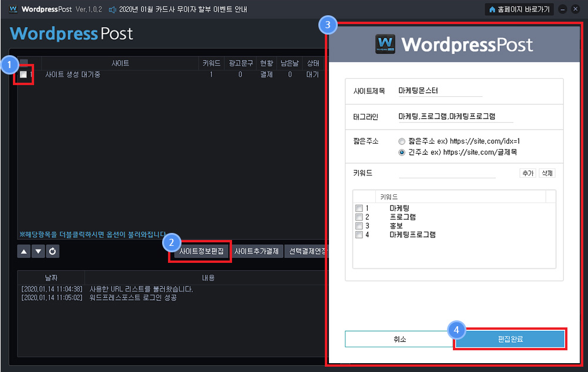Image resolution: width=588 pixels, height=372 pixels.
Task: Click the 선택결제연장 button
Action: point(305,251)
